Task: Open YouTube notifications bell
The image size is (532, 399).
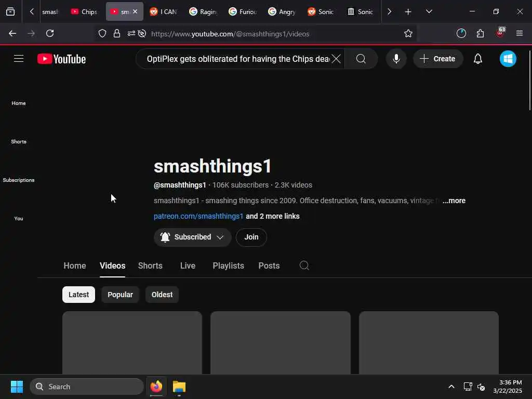Action: tap(478, 59)
